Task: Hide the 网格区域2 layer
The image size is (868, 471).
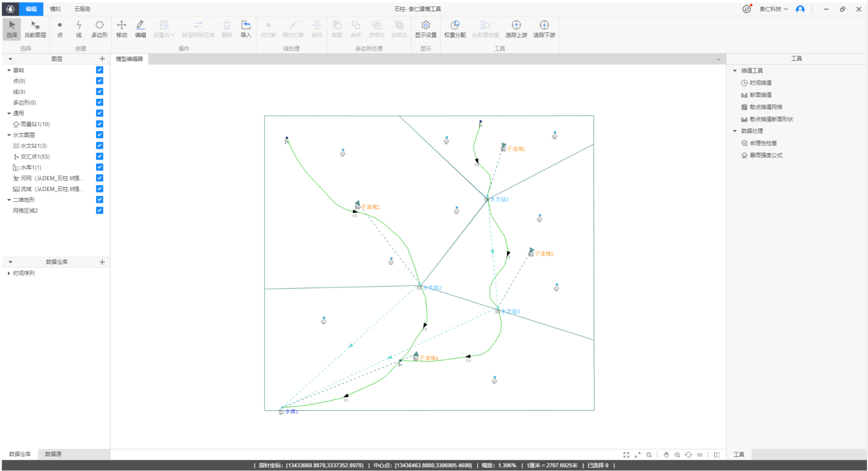Action: 99,210
